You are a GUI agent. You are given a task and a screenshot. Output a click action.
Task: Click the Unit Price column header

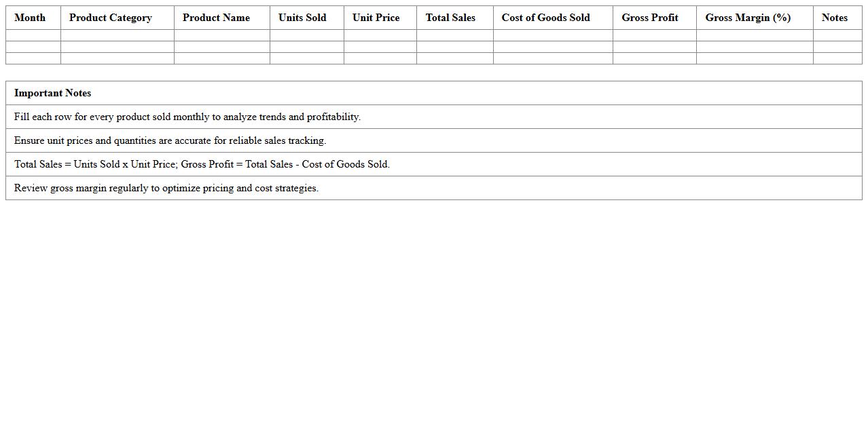click(376, 18)
